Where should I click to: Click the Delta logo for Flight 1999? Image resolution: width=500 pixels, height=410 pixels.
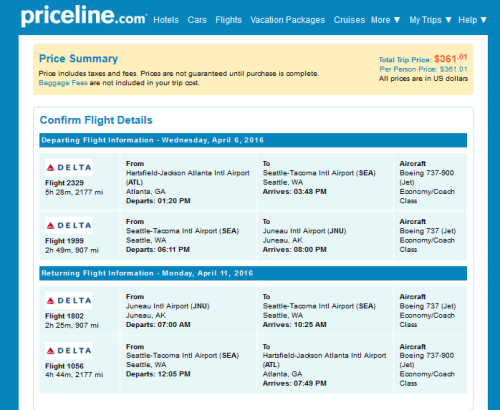pyautogui.click(x=69, y=226)
